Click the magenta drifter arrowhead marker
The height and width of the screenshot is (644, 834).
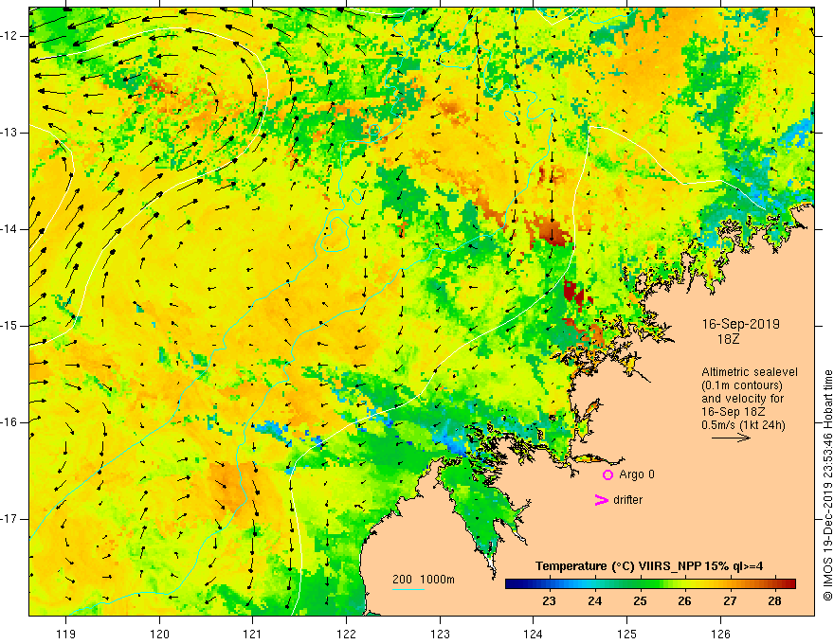(601, 500)
